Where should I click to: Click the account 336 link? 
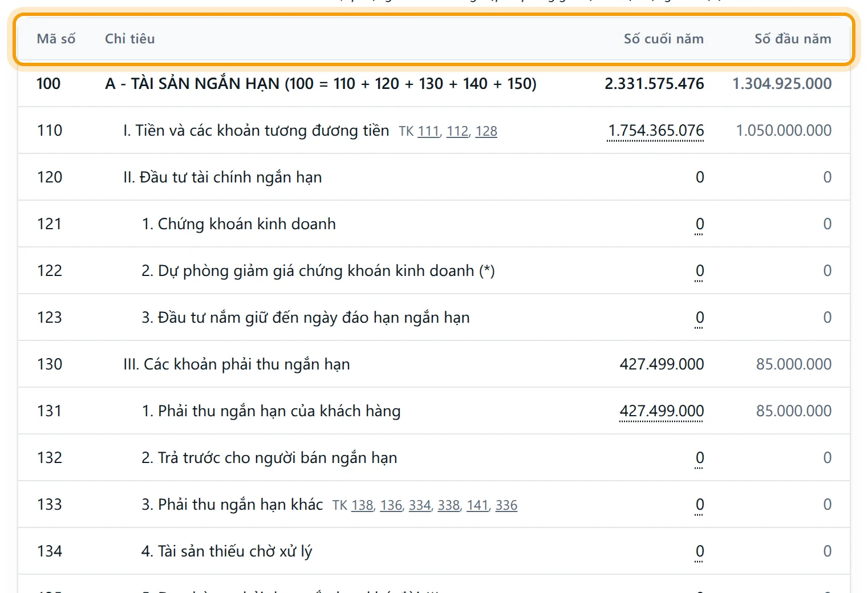(506, 505)
